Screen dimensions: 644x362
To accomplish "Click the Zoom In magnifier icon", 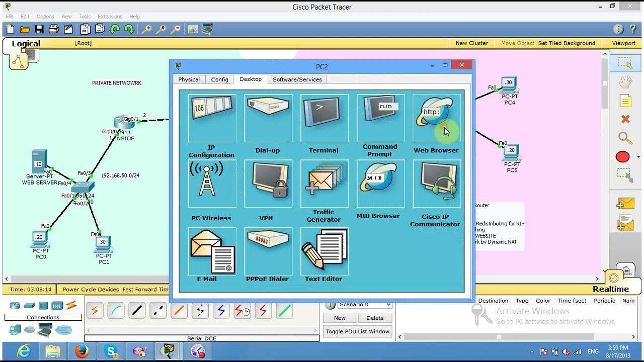I will click(x=146, y=29).
